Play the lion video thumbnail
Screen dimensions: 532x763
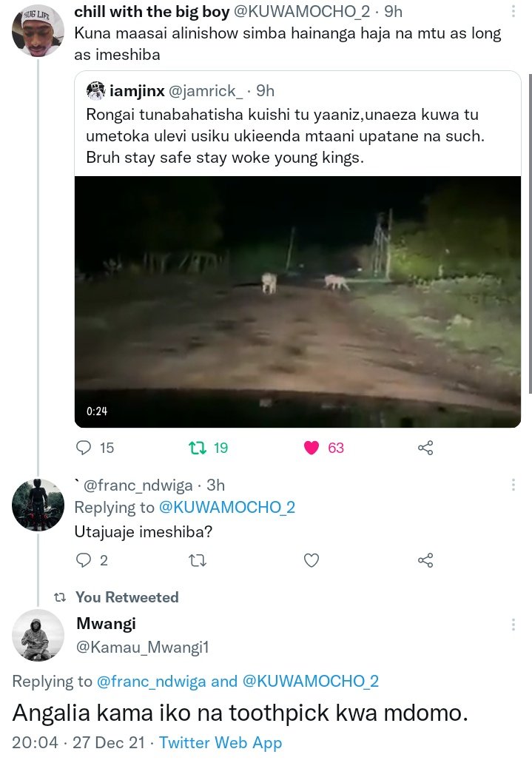click(x=297, y=302)
